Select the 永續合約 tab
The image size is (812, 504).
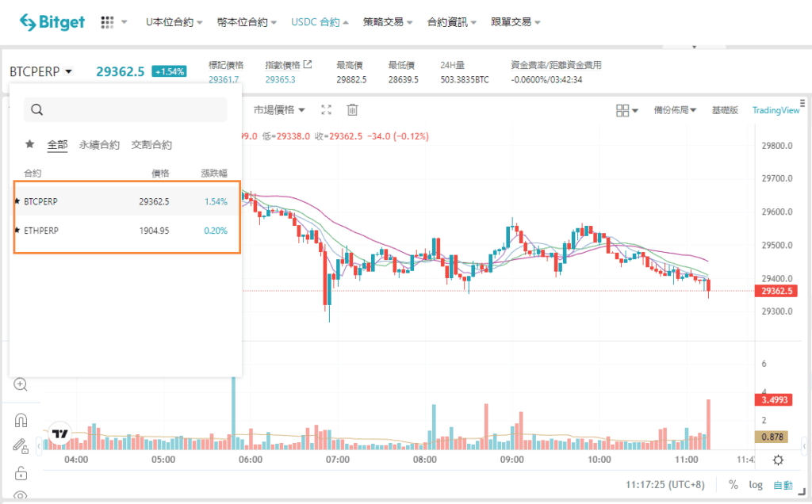pos(99,145)
